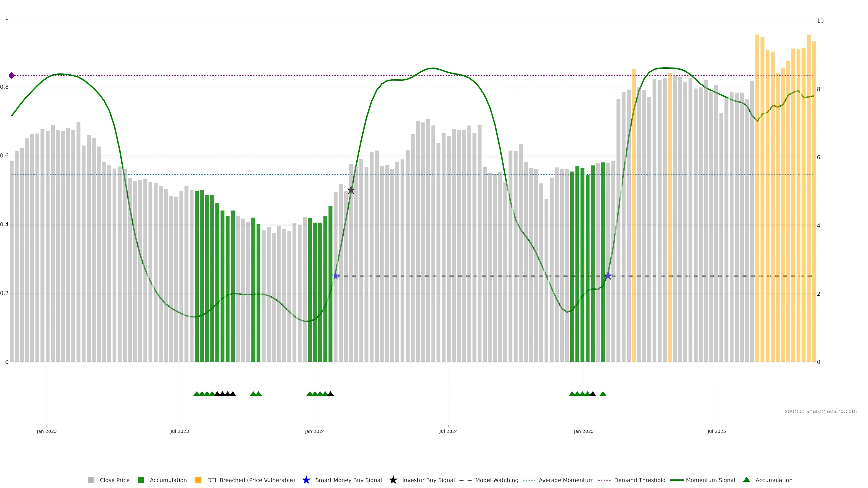Viewport: 868px width, 488px height.
Task: Click the purple diamond Demand Threshold marker
Action: click(12, 75)
